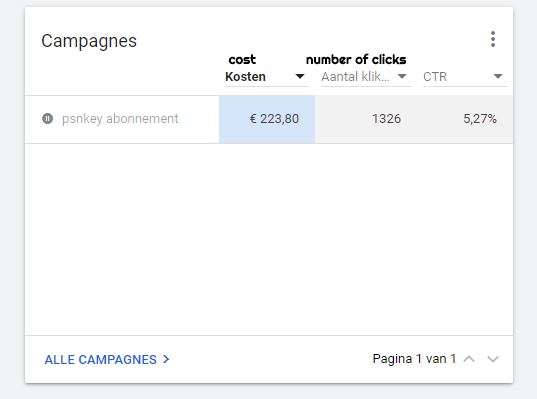The width and height of the screenshot is (537, 399).
Task: Select the CTR column header
Action: [435, 77]
